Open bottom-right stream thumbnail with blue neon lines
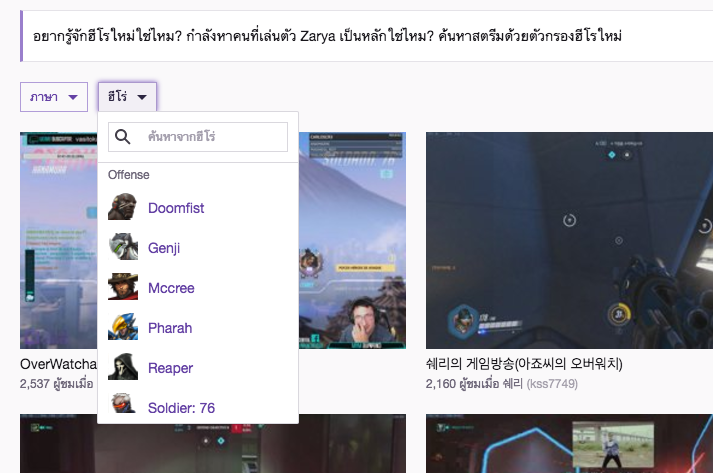 (x=569, y=443)
